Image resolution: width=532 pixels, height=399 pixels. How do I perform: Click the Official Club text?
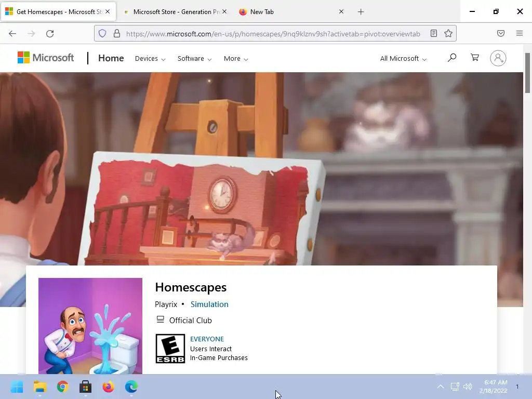(x=190, y=320)
